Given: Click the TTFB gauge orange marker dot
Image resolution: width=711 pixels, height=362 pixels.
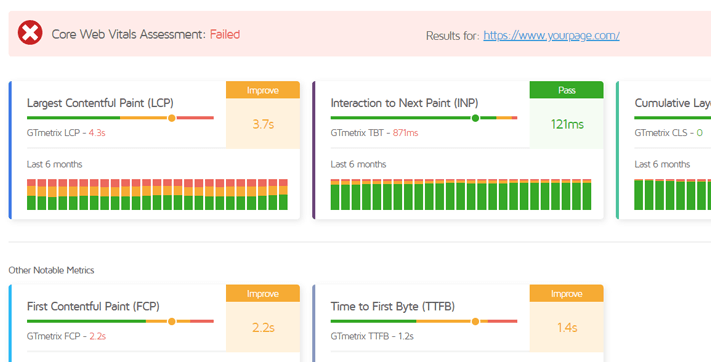Looking at the screenshot, I should tap(475, 321).
